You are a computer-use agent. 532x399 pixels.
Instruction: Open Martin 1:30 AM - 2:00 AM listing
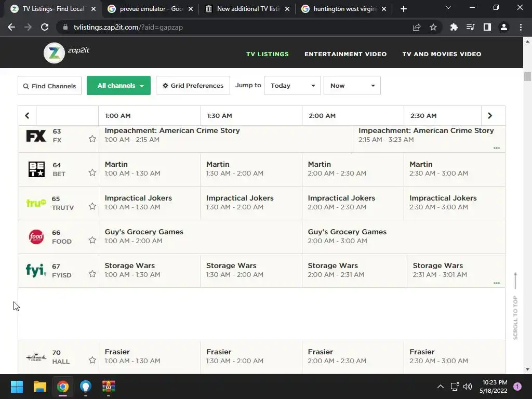251,169
